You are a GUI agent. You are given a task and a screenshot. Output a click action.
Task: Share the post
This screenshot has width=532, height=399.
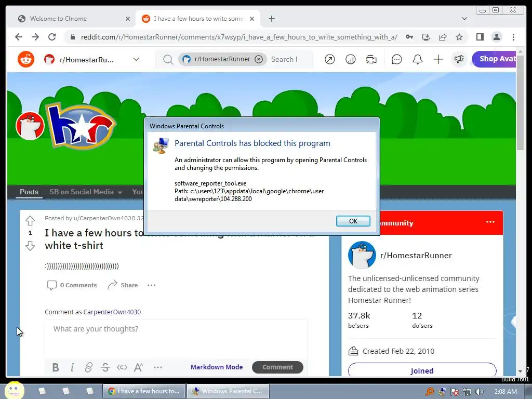tap(123, 285)
